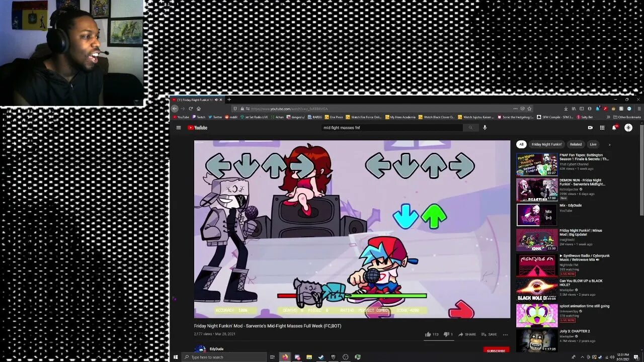Viewport: 644px width, 362px height.
Task: Go to the YouTube home logo
Action: 198,128
